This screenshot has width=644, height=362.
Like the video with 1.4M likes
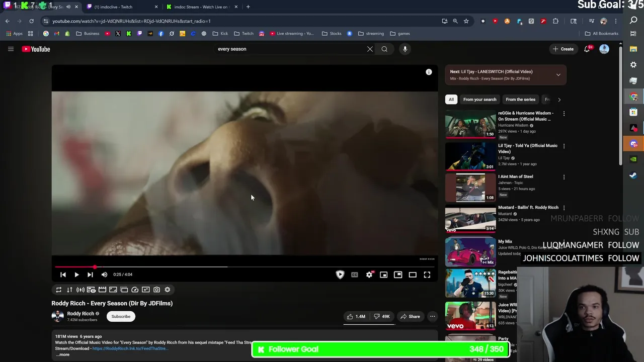tap(356, 317)
